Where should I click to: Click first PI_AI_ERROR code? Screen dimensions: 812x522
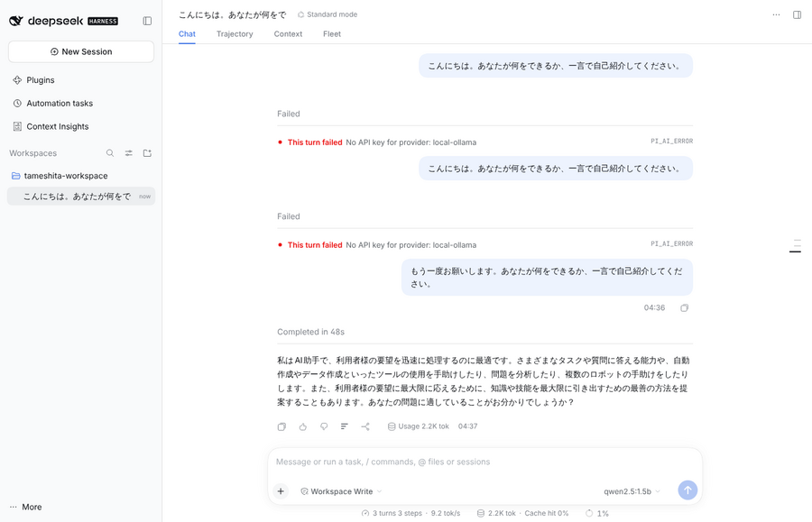671,142
